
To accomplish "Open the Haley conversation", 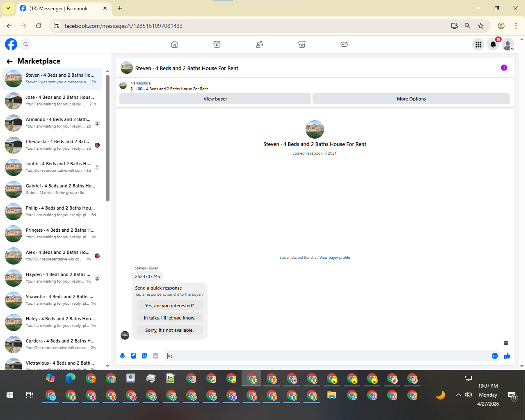I will [x=52, y=322].
